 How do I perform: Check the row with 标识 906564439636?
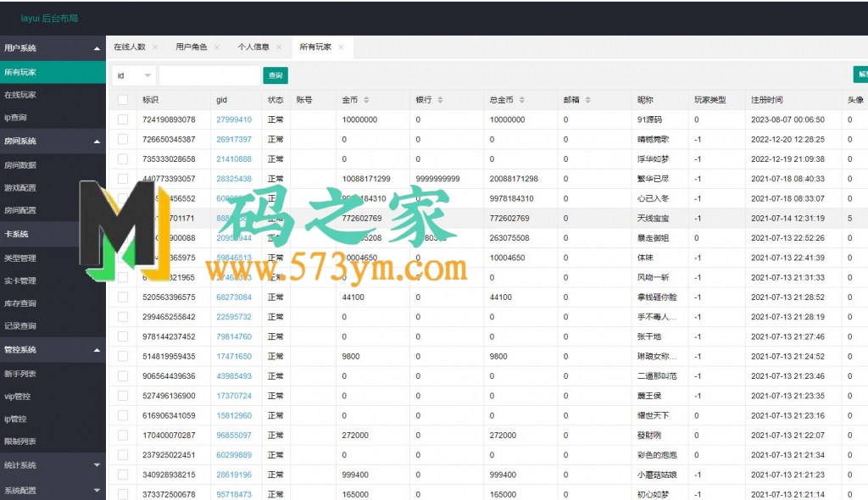(123, 376)
